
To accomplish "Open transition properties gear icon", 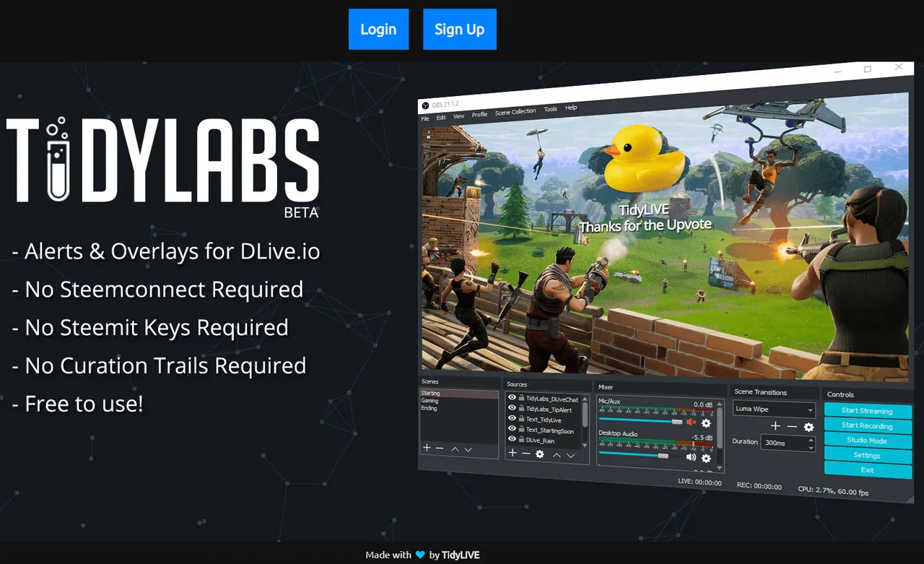I will click(x=809, y=427).
